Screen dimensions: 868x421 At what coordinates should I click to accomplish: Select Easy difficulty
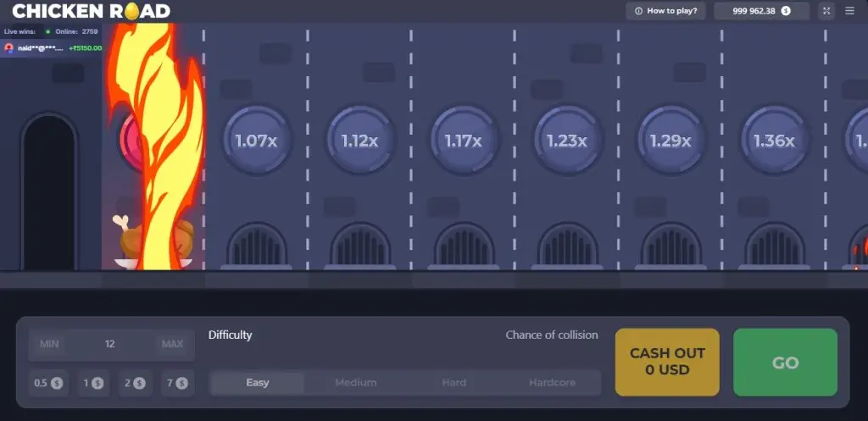(x=258, y=383)
